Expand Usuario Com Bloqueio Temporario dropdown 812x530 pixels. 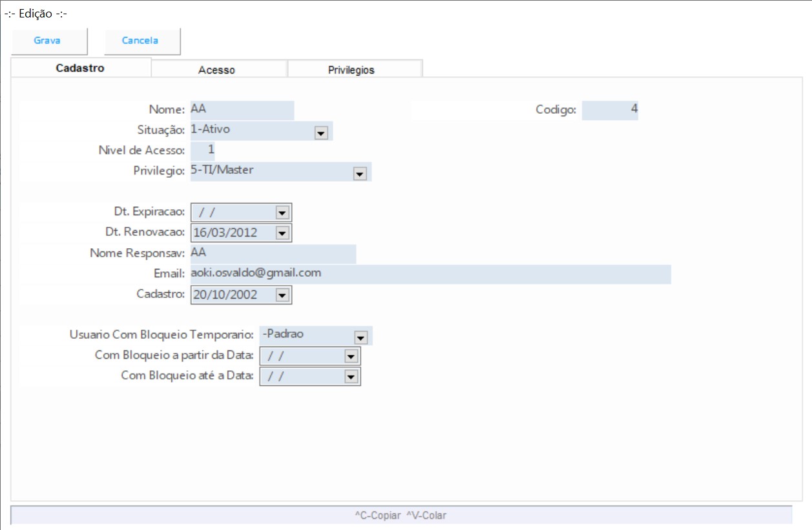pos(360,337)
